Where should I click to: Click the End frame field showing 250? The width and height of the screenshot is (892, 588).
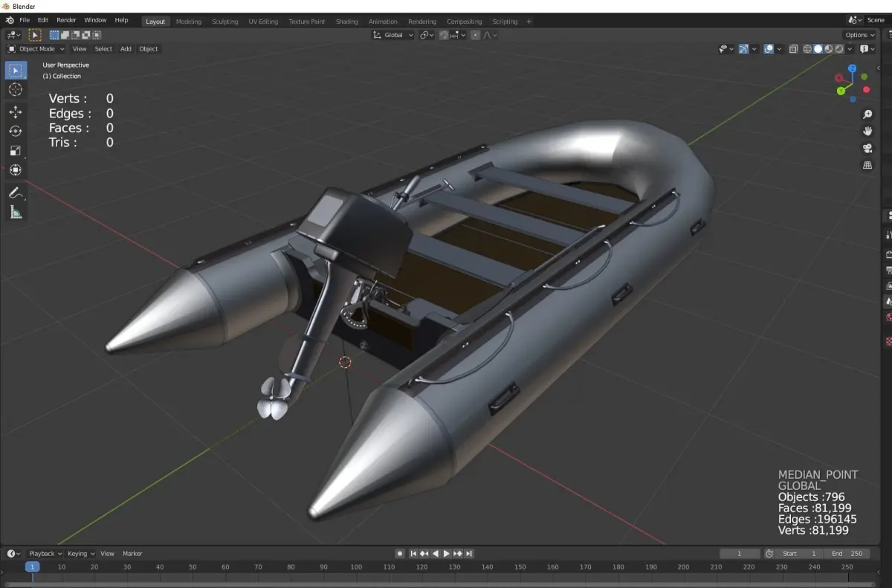pos(847,554)
